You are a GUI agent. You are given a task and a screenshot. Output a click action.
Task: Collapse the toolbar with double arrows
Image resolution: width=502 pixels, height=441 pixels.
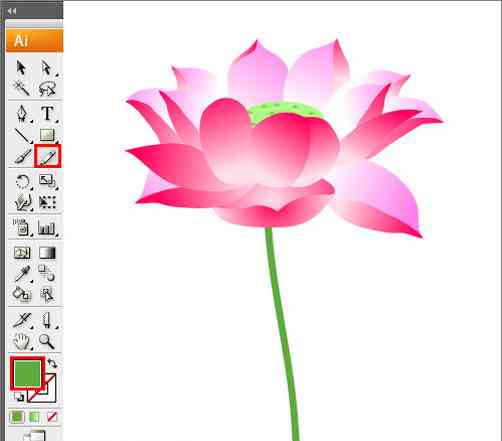click(12, 11)
